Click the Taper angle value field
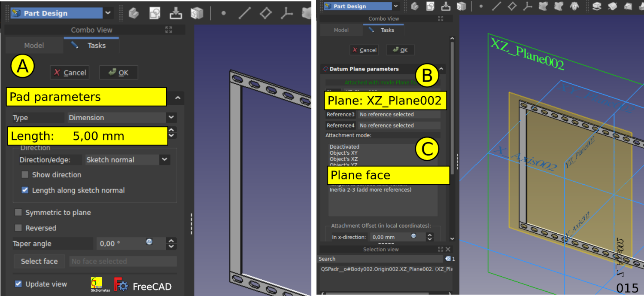Screen dimensions: 644x296 pyautogui.click(x=131, y=244)
